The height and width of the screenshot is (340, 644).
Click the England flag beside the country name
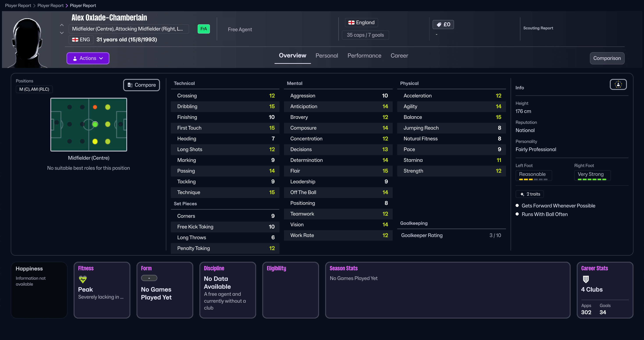pos(351,22)
